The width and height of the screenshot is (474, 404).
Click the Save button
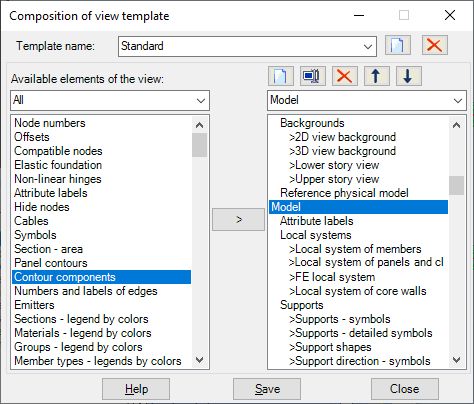click(x=267, y=389)
